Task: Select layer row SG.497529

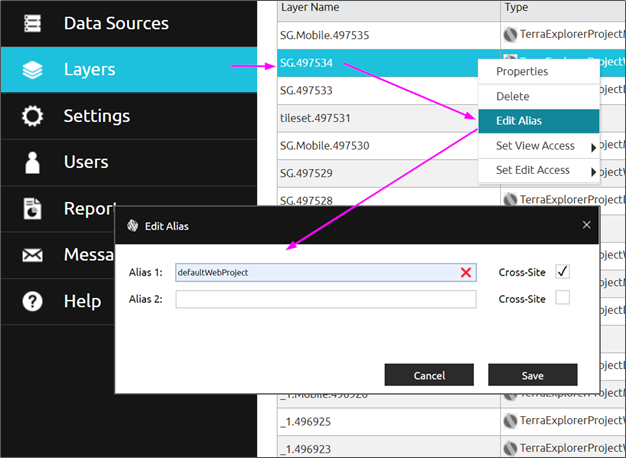Action: click(x=377, y=173)
